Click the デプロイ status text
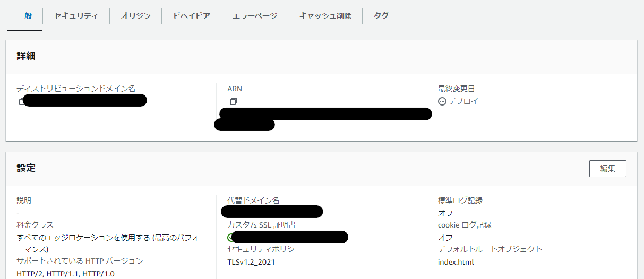This screenshot has height=279, width=644. [463, 101]
